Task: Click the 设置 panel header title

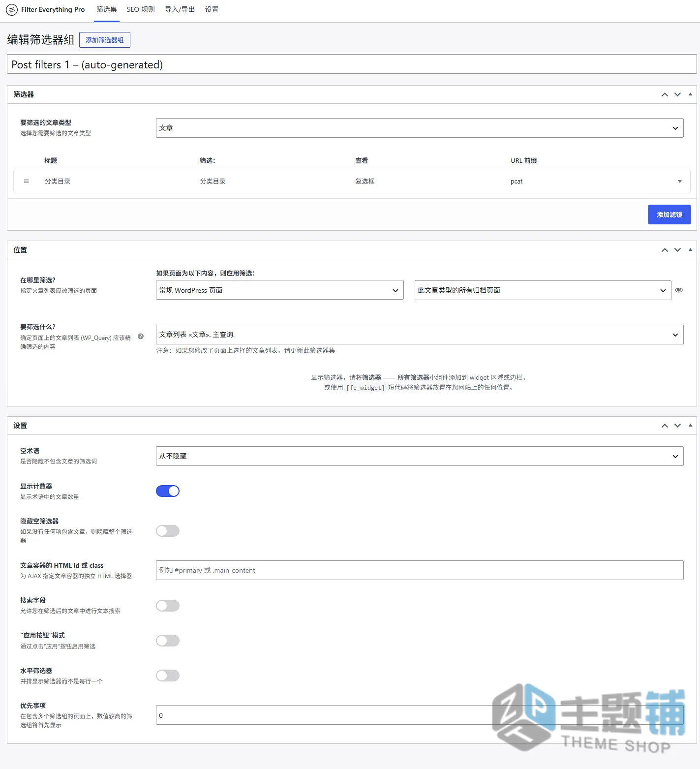Action: (x=20, y=426)
